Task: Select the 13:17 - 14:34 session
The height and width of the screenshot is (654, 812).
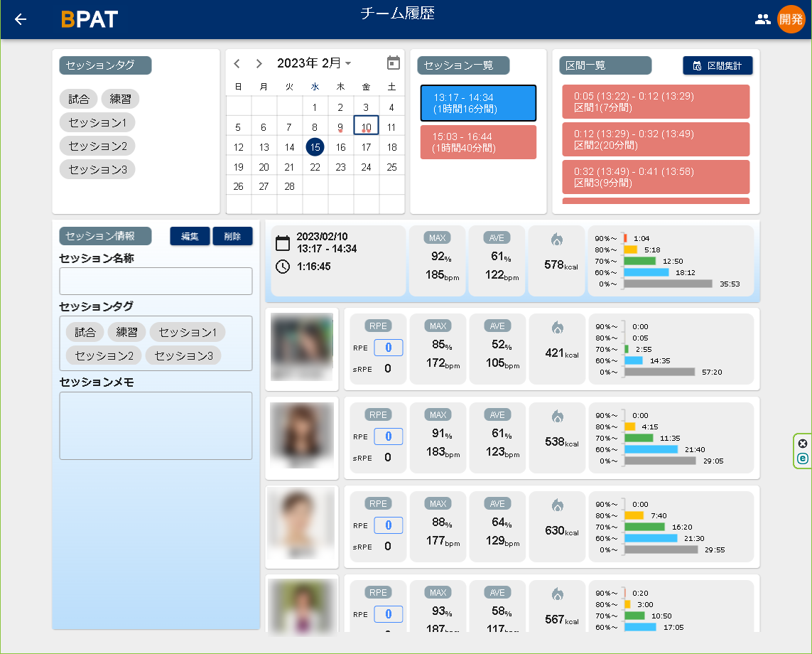Action: click(x=478, y=103)
